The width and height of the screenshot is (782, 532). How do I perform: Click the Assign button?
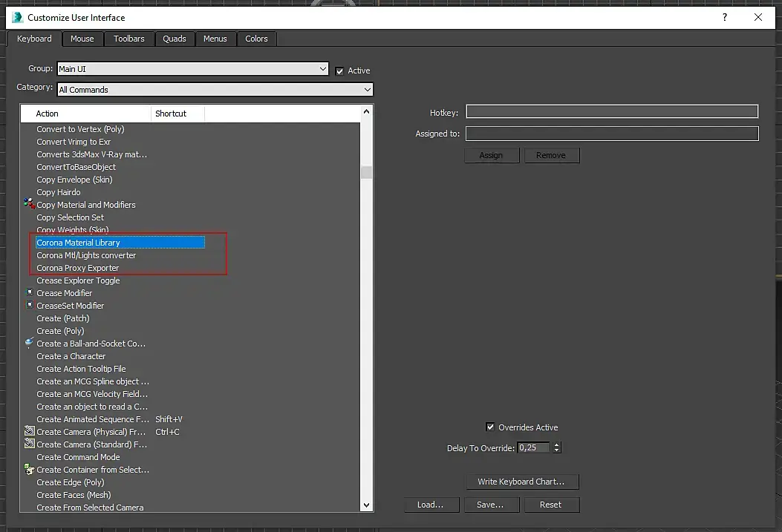click(x=492, y=155)
